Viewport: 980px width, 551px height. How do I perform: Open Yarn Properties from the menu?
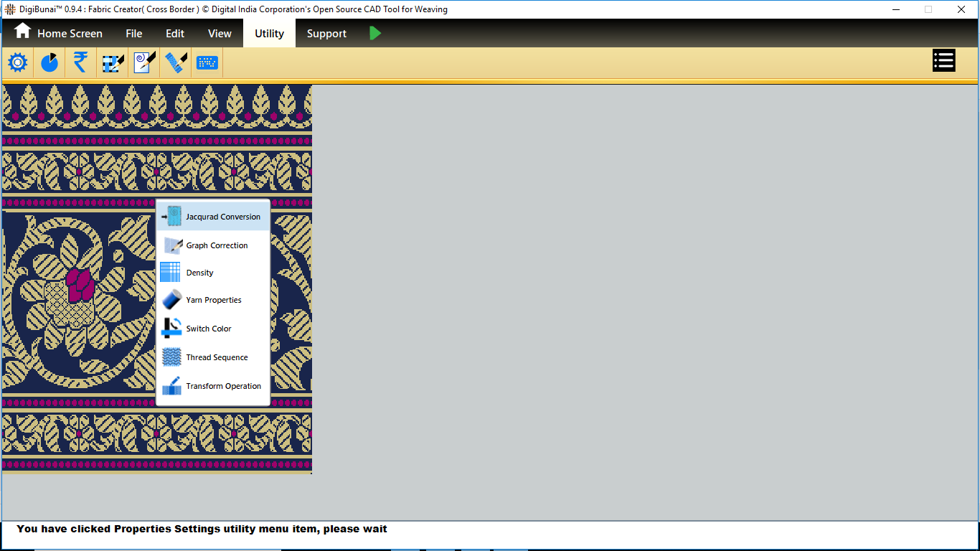coord(213,300)
